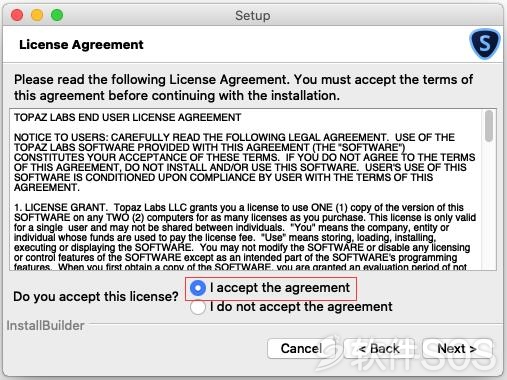Click the Setup window title

[x=253, y=15]
